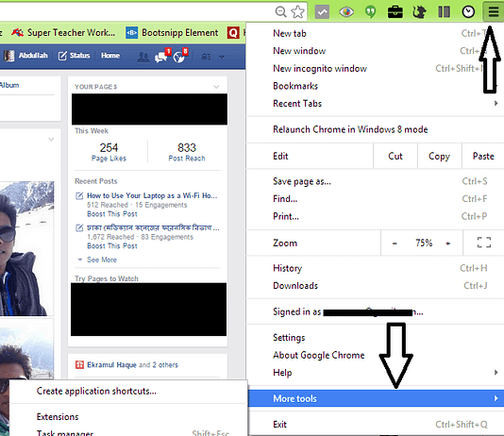Click the Paste button in Edit row
Screen dimensions: 504x436
coord(483,156)
